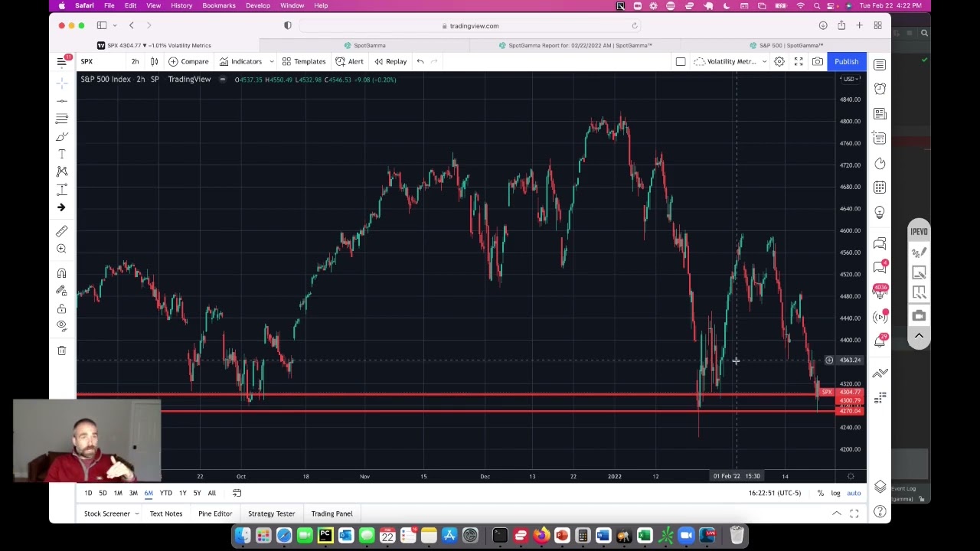Open the Pine Editor tab
Viewport: 980px width, 551px height.
pyautogui.click(x=215, y=514)
